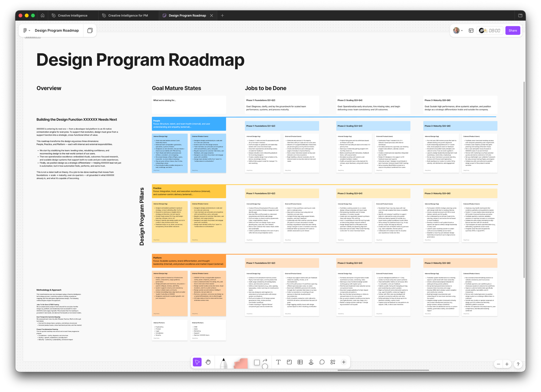This screenshot has height=392, width=541.
Task: Insert a Table from the toolbar
Action: pos(300,362)
